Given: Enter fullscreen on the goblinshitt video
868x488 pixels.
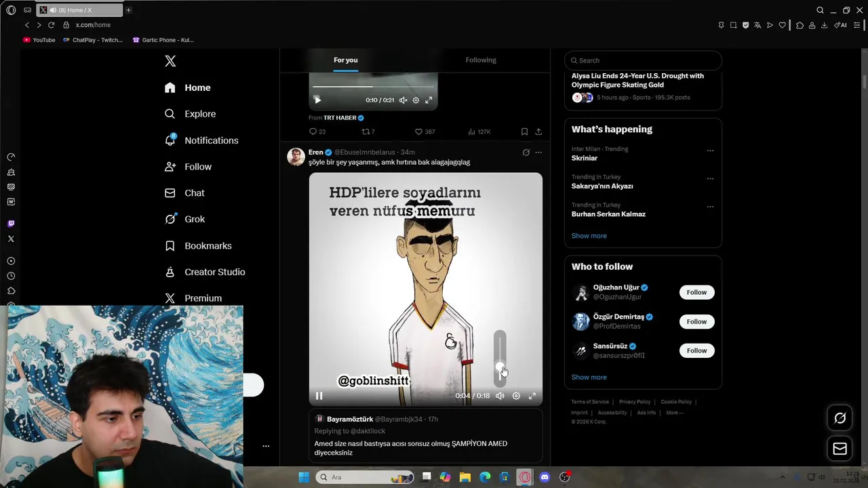Looking at the screenshot, I should [x=532, y=396].
